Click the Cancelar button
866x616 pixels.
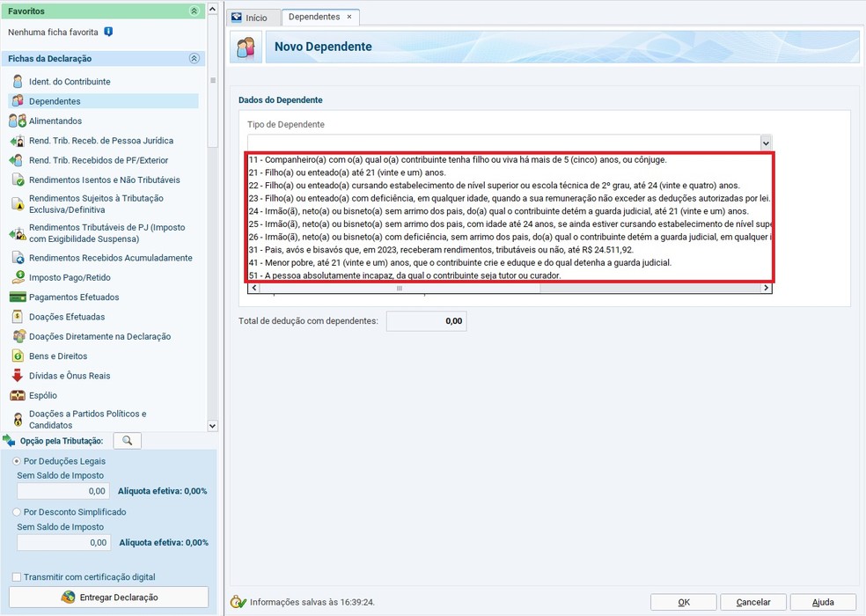(753, 602)
